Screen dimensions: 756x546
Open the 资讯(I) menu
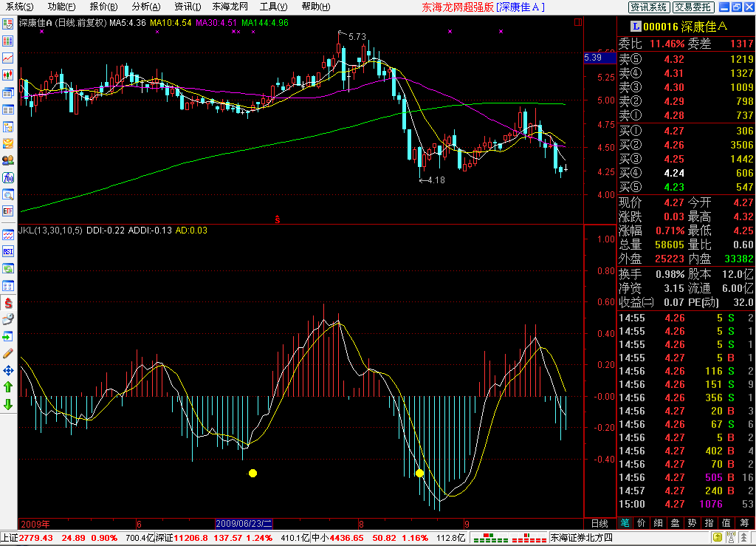[x=188, y=7]
